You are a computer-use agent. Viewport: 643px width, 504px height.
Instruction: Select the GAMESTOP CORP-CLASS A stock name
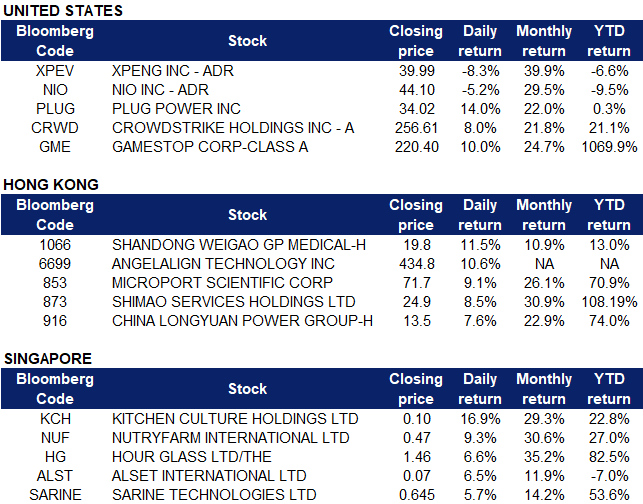(210, 147)
